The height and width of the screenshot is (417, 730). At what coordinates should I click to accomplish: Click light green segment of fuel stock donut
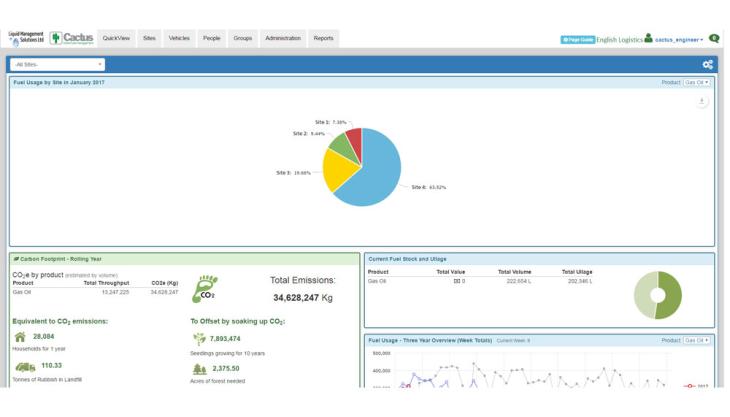coord(643,295)
